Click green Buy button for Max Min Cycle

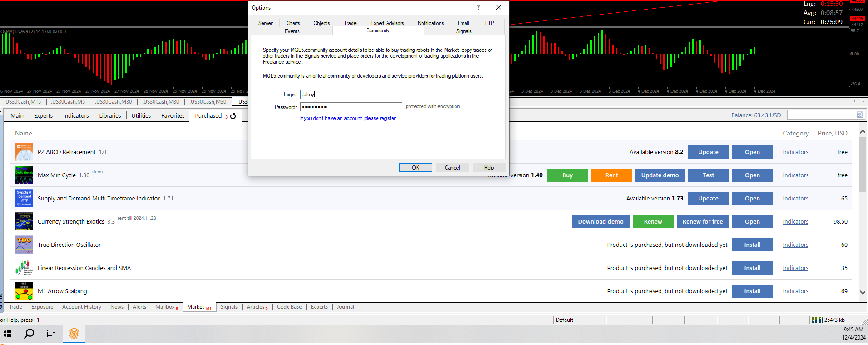coord(567,175)
